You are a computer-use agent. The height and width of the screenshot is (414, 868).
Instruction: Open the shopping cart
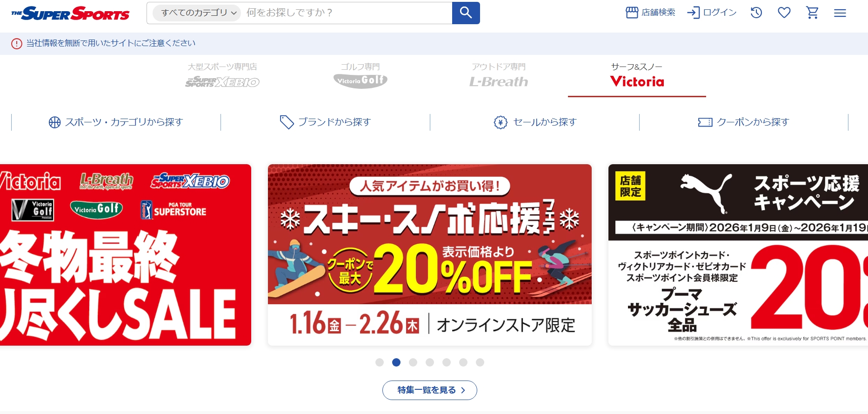point(812,13)
